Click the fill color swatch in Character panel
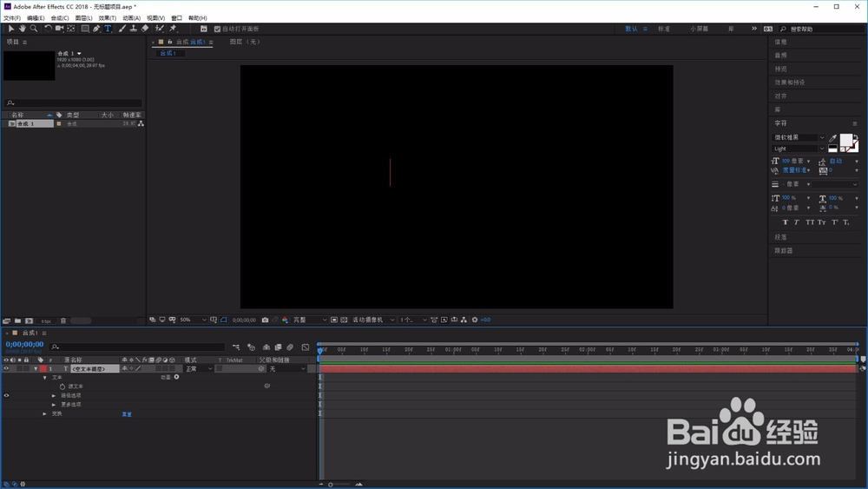868x489 pixels. [x=846, y=140]
